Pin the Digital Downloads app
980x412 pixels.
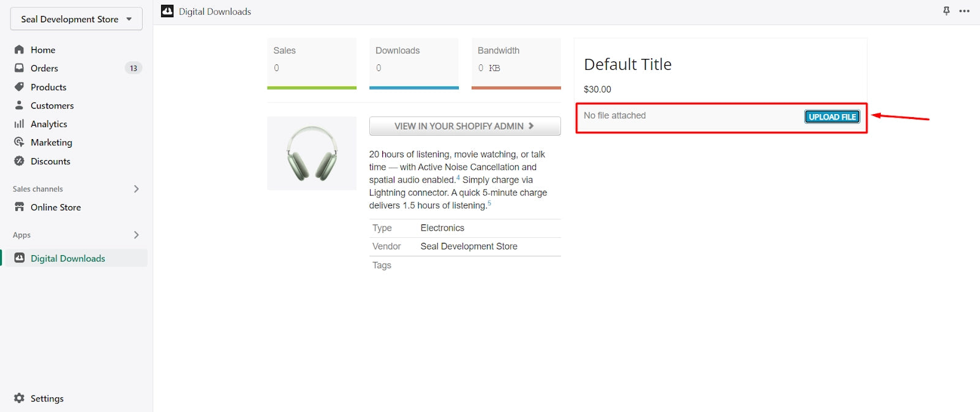946,11
